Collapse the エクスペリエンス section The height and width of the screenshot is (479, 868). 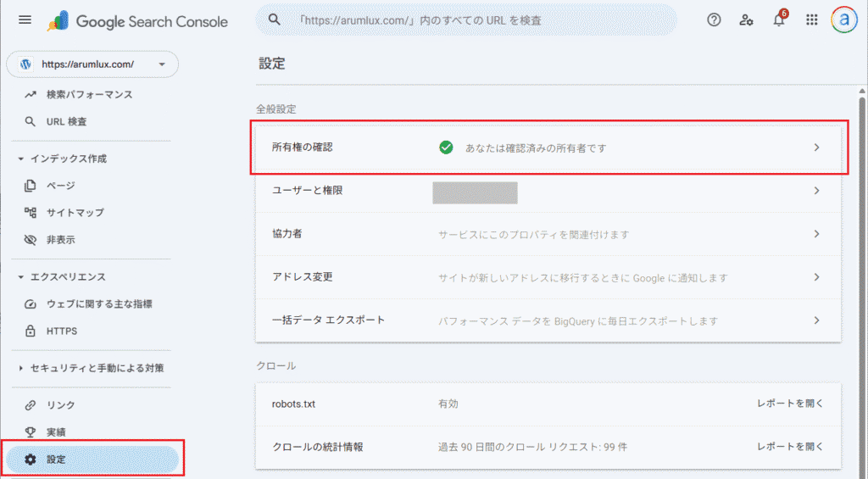pyautogui.click(x=21, y=277)
